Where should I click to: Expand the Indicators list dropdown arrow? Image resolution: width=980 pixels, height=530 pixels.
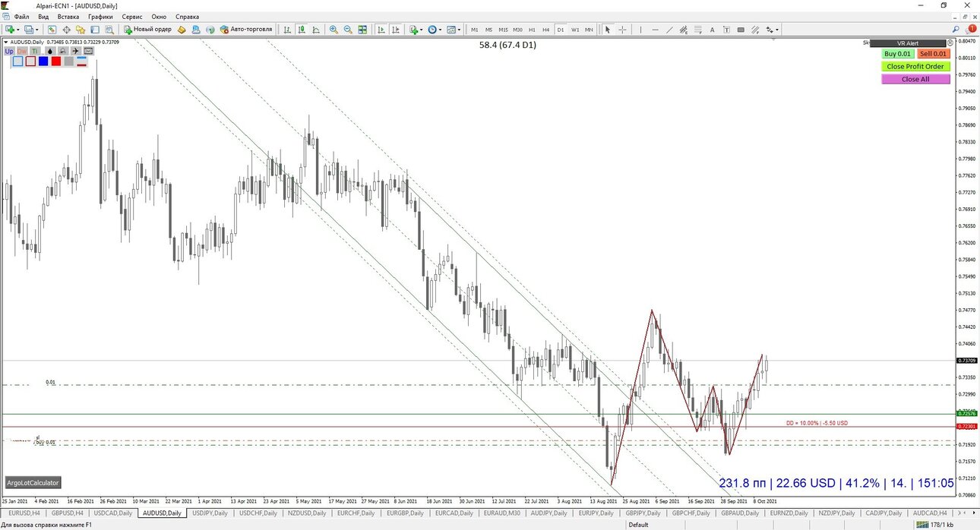click(422, 30)
